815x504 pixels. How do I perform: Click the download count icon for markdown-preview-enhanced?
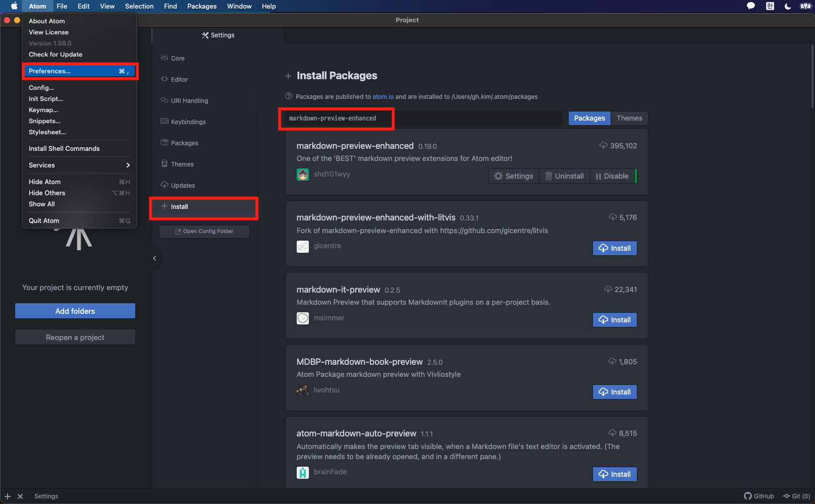coord(604,145)
